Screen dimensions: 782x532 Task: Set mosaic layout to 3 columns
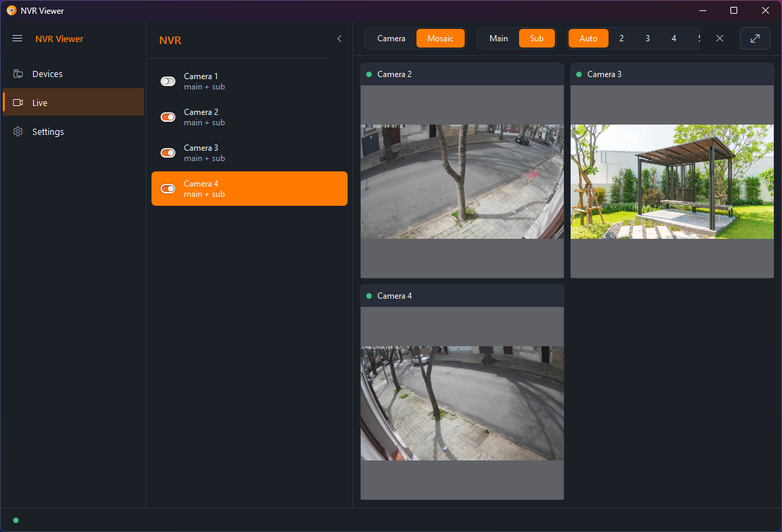[647, 39]
